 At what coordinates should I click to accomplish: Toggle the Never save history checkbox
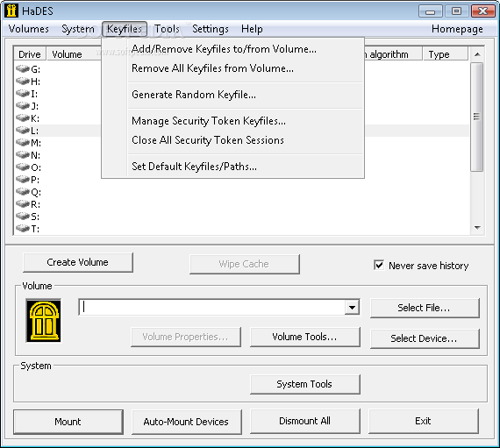pos(379,265)
